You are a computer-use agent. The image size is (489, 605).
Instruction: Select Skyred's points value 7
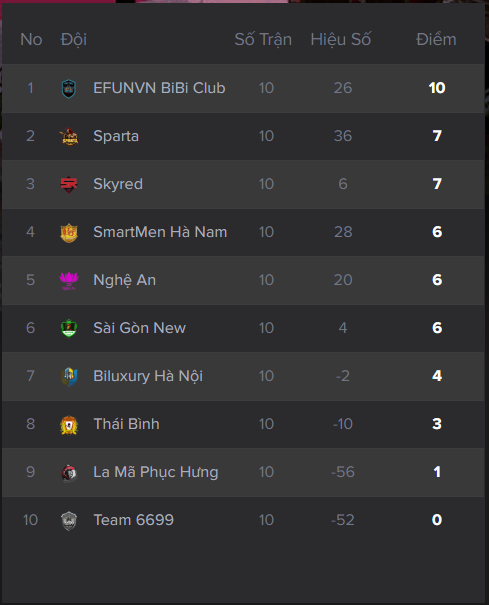(x=437, y=184)
